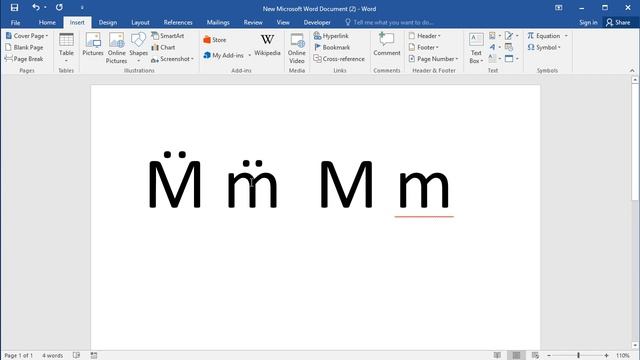Switch to the Home tab
The height and width of the screenshot is (360, 640).
tap(47, 22)
